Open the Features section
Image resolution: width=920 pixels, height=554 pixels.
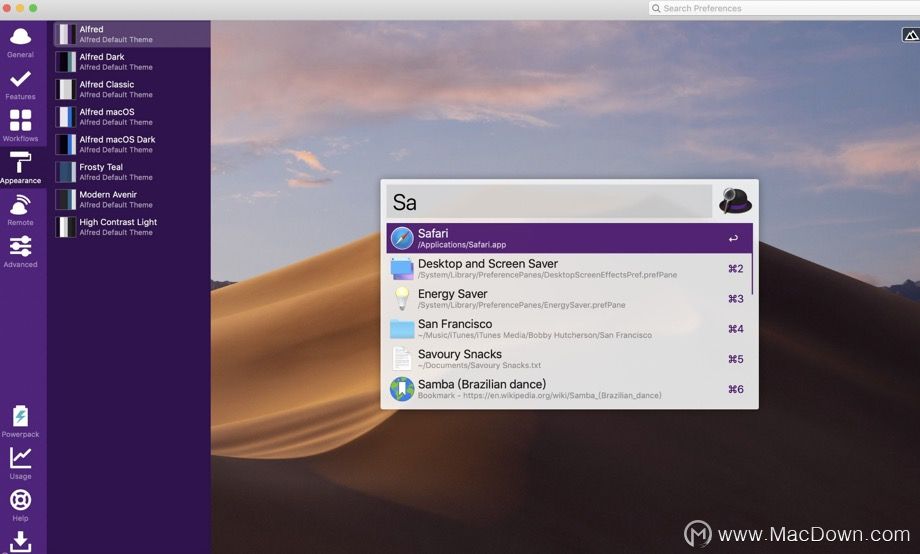[x=21, y=85]
